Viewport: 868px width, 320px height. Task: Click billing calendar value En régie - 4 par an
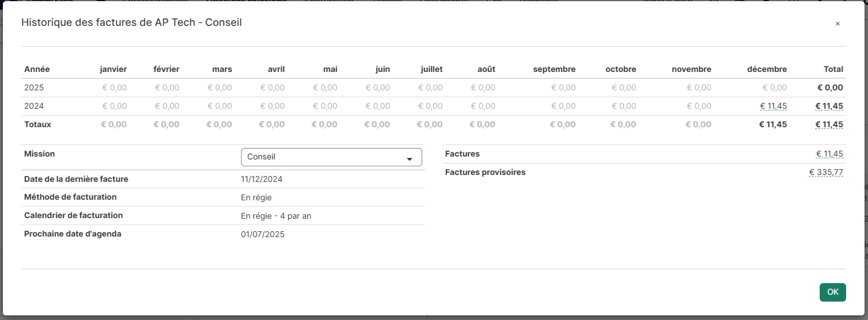[276, 216]
